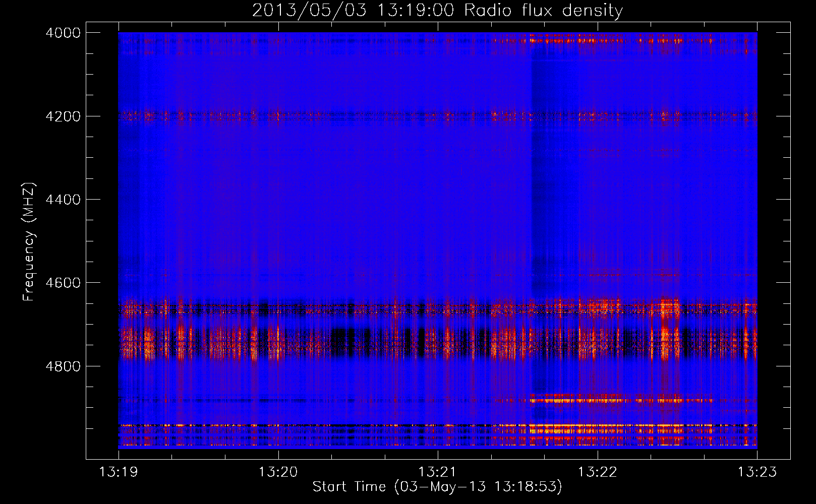Click the 4400 frequency axis label
This screenshot has width=816, height=504.
pyautogui.click(x=63, y=200)
